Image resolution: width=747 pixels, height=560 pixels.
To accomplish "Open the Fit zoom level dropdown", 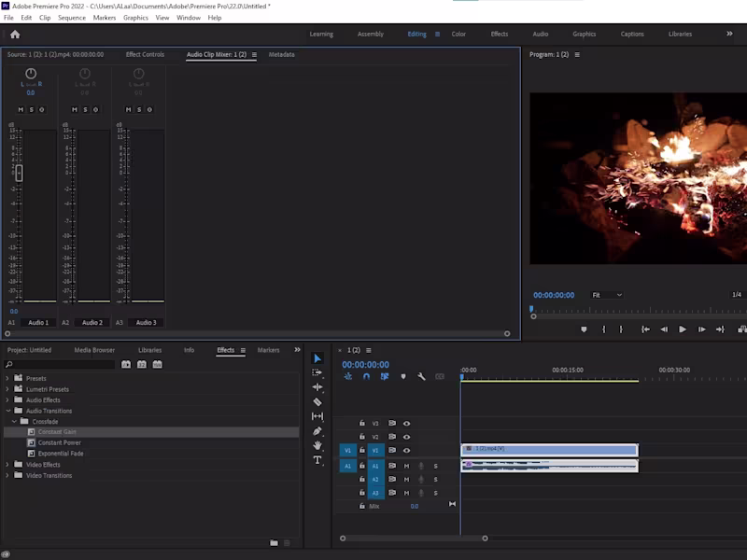I will pos(606,295).
